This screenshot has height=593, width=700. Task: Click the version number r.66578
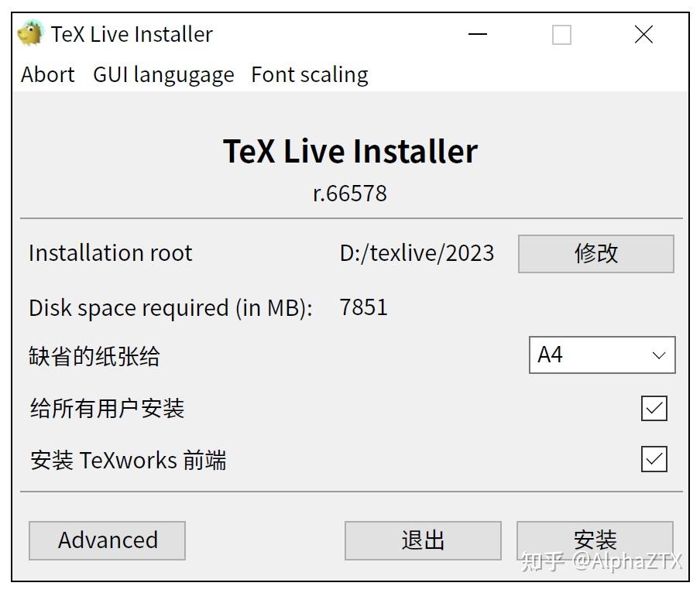click(351, 193)
